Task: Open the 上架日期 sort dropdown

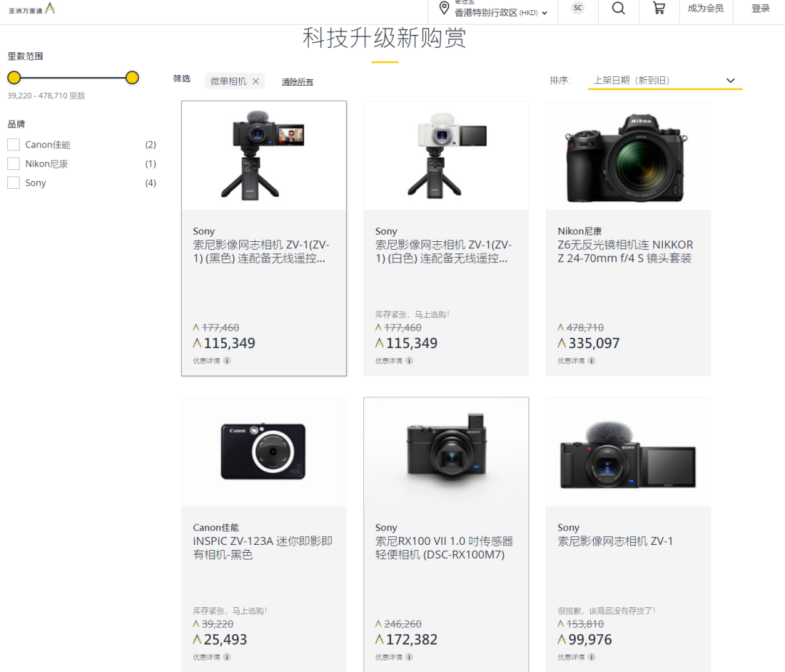Action: (x=665, y=81)
